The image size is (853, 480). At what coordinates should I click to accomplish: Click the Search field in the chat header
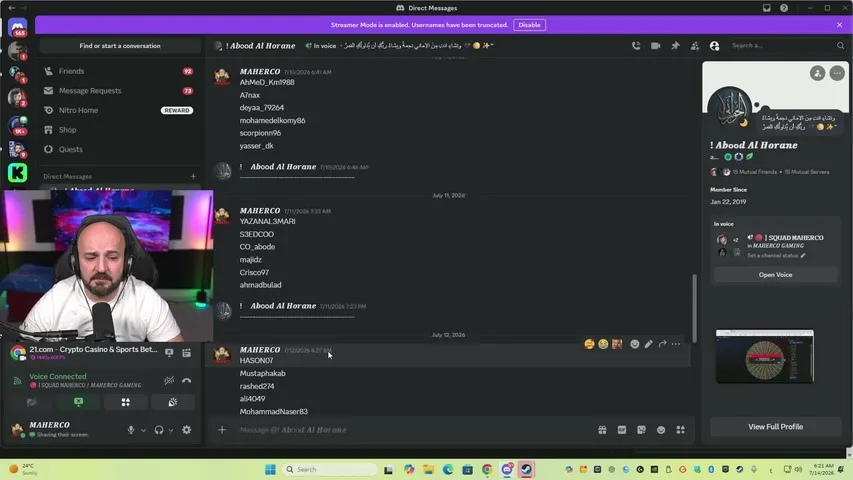tap(787, 46)
